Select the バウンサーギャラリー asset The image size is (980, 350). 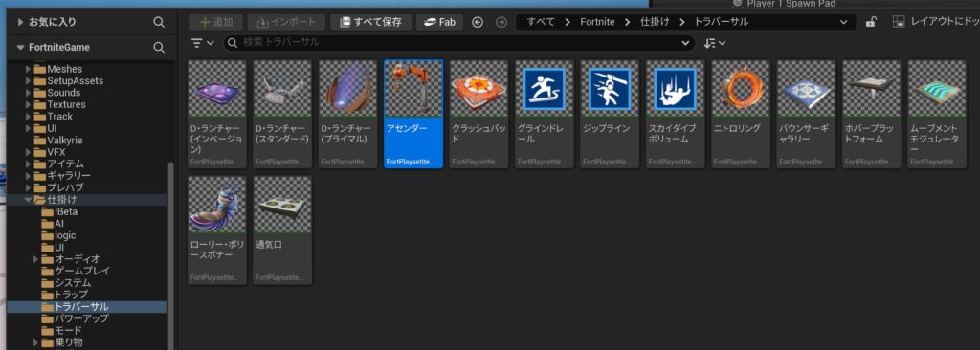806,114
